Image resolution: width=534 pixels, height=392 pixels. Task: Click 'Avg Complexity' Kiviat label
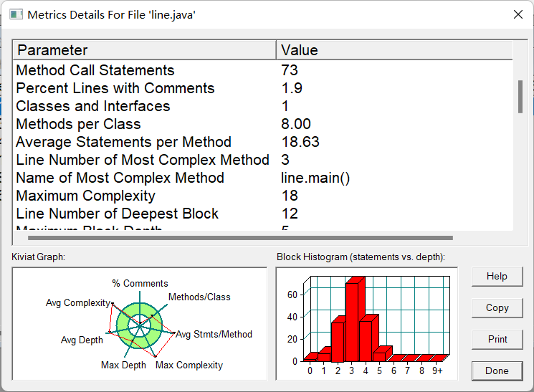[78, 302]
